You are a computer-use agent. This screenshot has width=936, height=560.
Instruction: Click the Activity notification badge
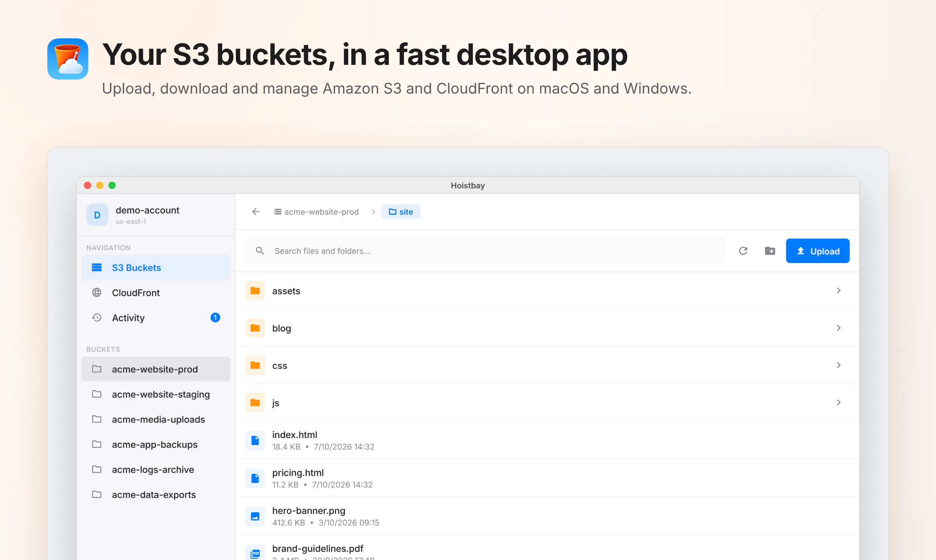click(x=215, y=318)
